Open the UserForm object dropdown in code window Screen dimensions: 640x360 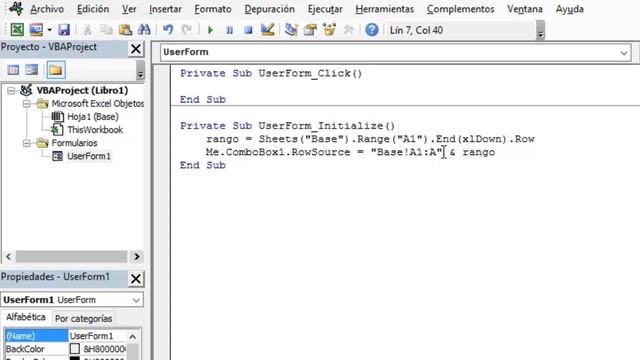624,53
